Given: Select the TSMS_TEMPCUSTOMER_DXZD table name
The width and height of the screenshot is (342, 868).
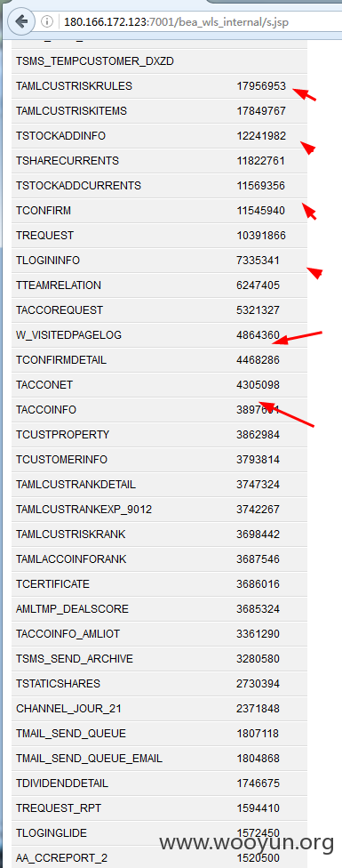Looking at the screenshot, I should (95, 61).
